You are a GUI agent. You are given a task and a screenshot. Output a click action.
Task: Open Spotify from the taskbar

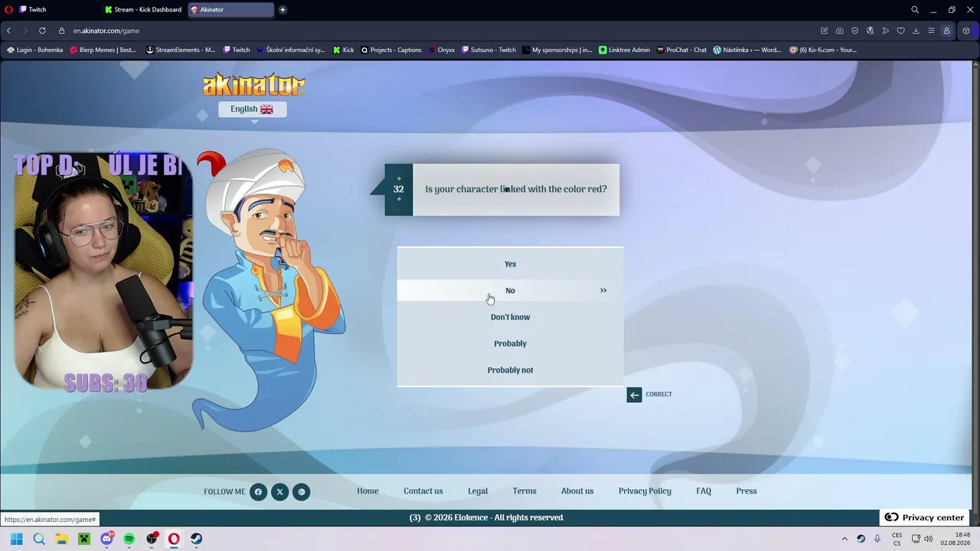point(129,539)
